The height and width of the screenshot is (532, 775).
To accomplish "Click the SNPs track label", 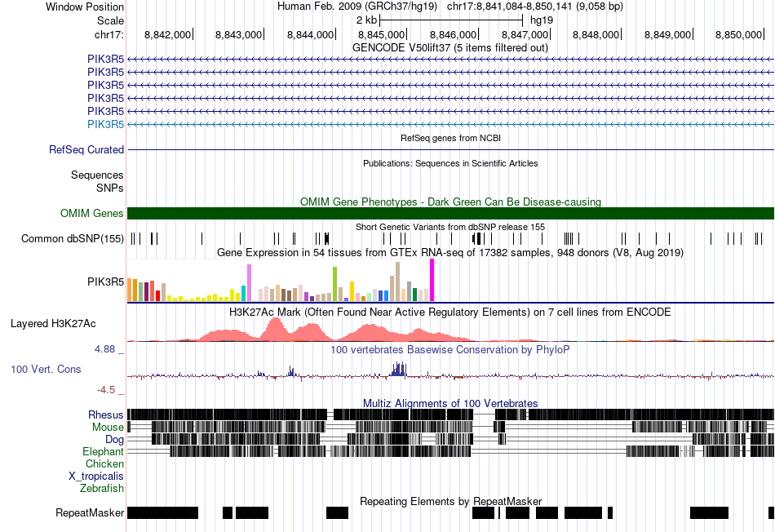I will click(110, 188).
